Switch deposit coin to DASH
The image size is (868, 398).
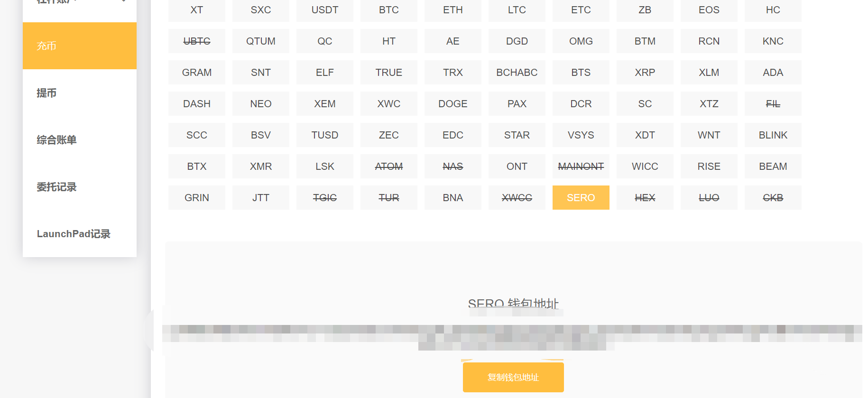point(197,104)
